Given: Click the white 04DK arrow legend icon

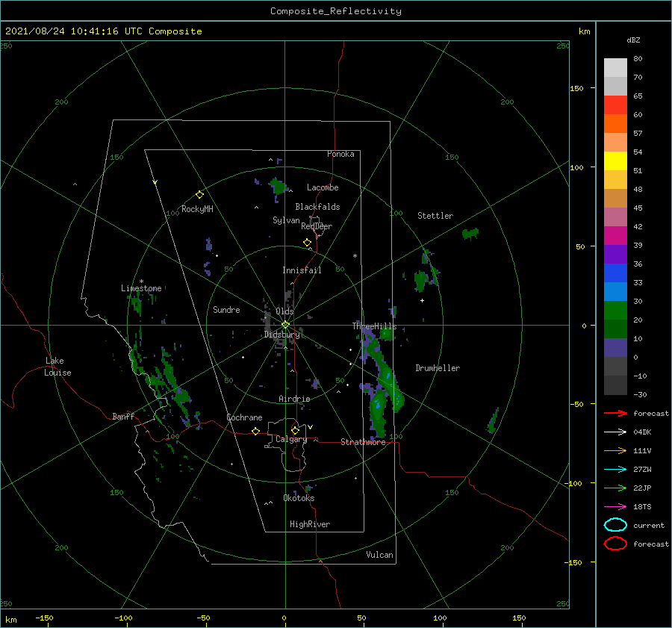Looking at the screenshot, I should click(615, 432).
